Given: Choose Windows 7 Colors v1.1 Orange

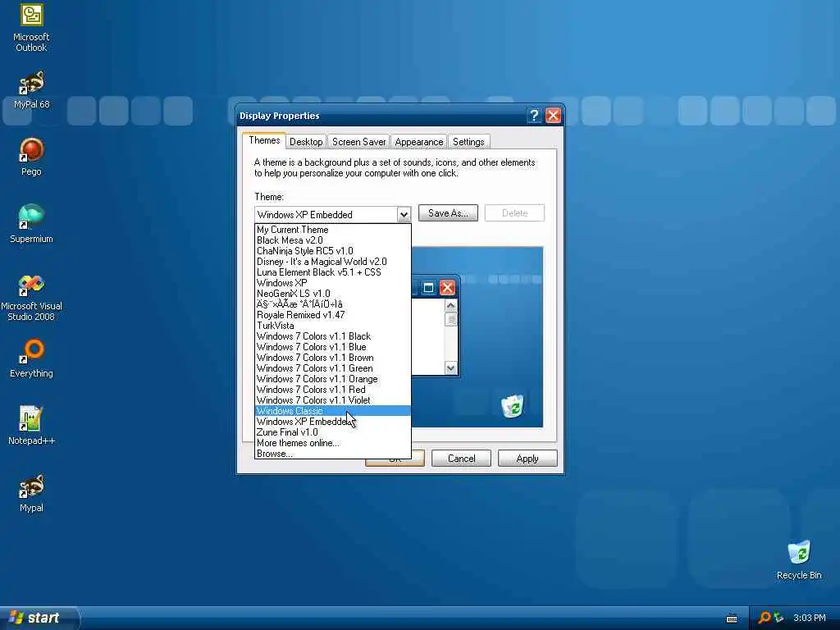Looking at the screenshot, I should [333, 379].
